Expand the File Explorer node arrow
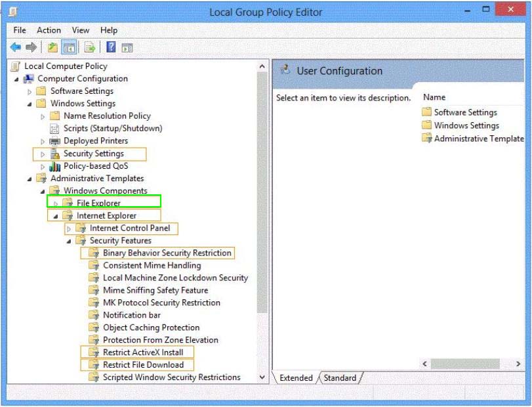This screenshot has height=407, width=532. click(x=56, y=203)
